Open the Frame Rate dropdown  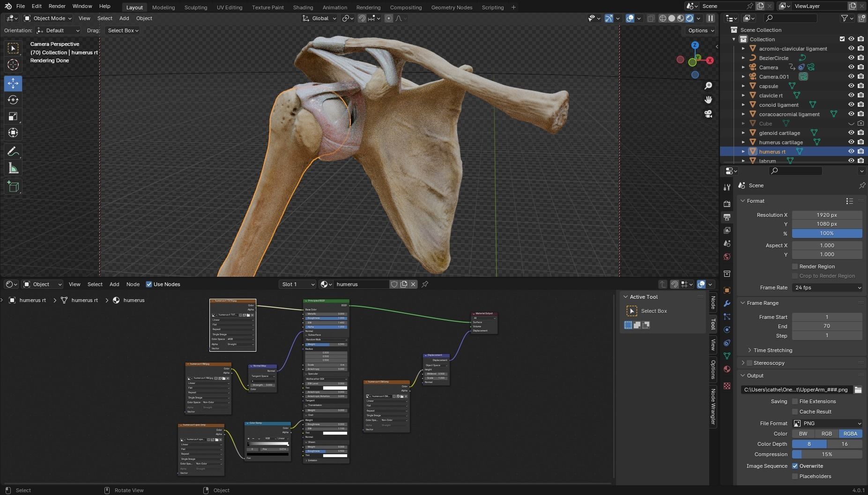coord(827,288)
